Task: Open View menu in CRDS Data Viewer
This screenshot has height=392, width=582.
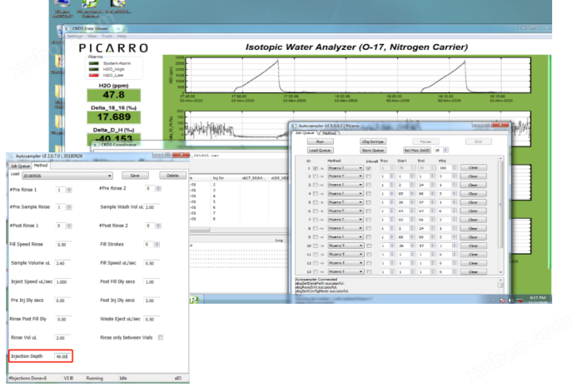Action: (x=92, y=36)
